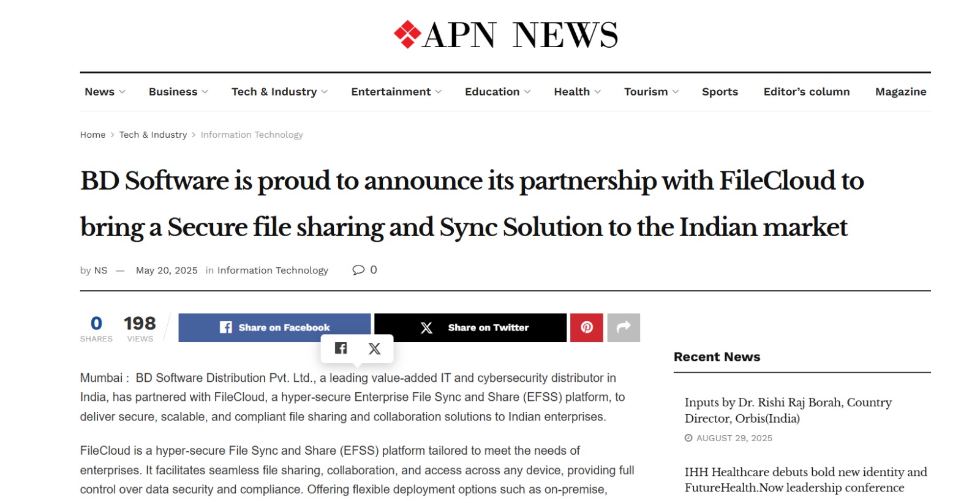
Task: Open the Entertainment menu item
Action: click(x=391, y=92)
